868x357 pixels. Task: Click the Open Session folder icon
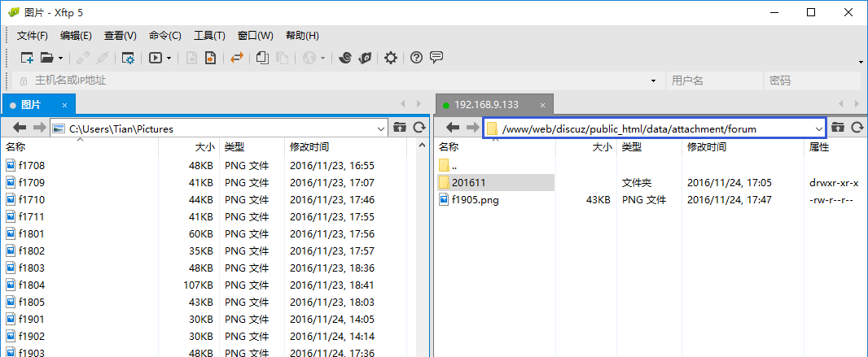pos(46,58)
